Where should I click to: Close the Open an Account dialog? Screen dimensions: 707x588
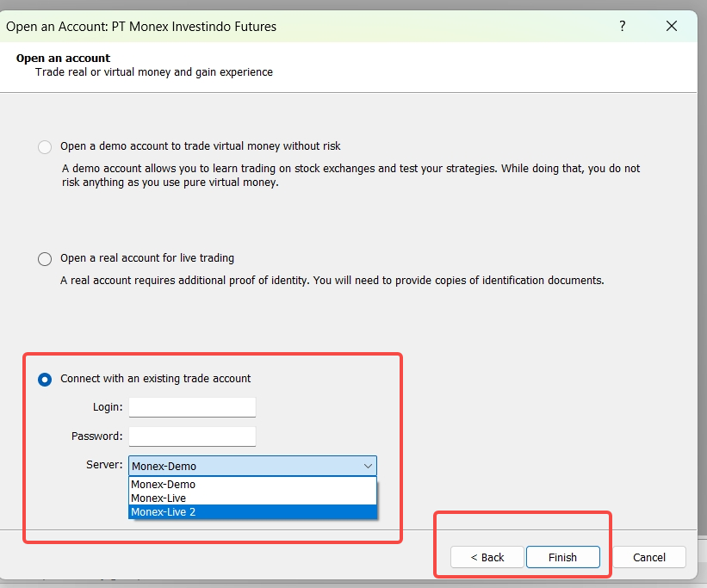pos(672,26)
